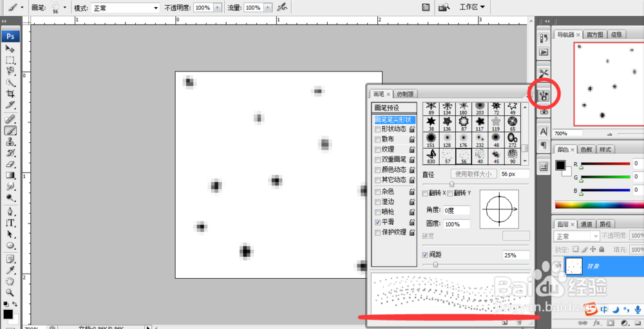The height and width of the screenshot is (329, 644).
Task: Select the Clone Stamp tool
Action: point(10,142)
